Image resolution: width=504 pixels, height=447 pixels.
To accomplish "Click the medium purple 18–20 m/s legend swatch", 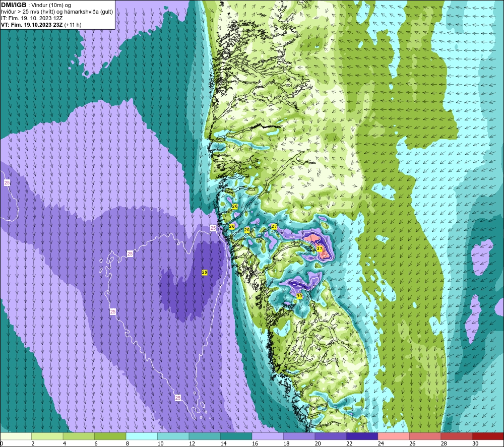I will [x=299, y=436].
